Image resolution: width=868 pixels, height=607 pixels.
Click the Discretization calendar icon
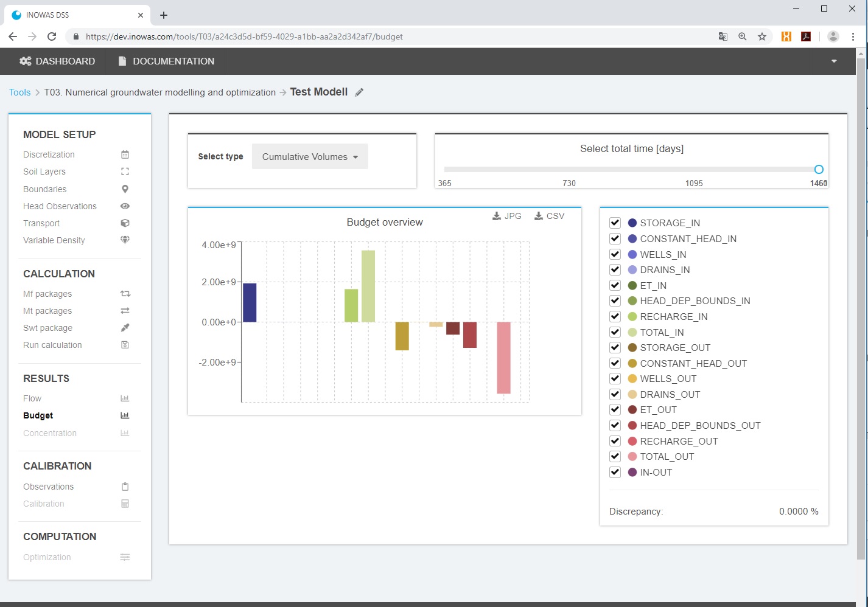pyautogui.click(x=125, y=154)
